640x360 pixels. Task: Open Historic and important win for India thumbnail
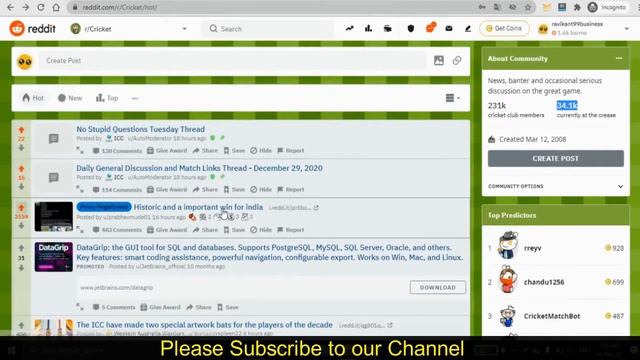coord(53,217)
